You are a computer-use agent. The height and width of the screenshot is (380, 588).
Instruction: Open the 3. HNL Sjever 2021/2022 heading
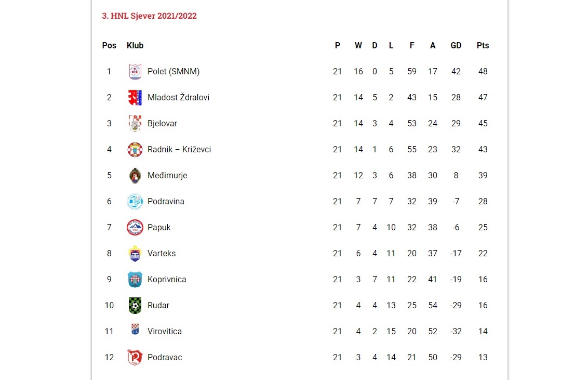[x=149, y=16]
